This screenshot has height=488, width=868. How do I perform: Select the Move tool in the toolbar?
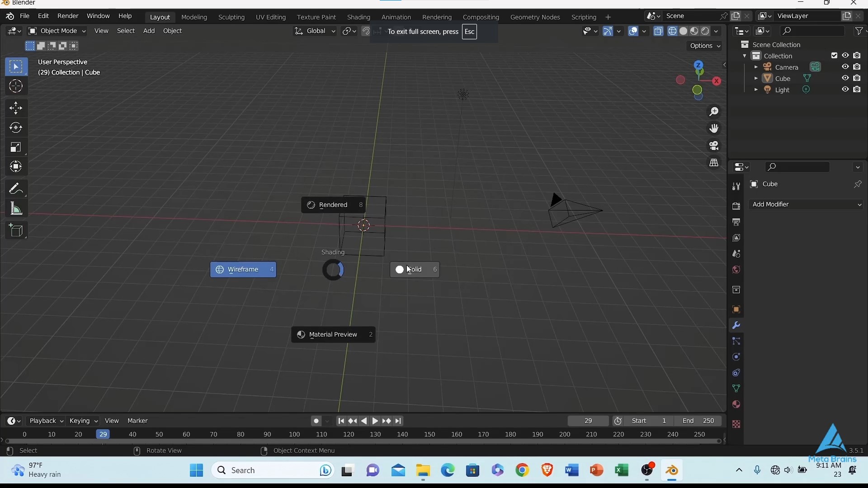tap(16, 108)
